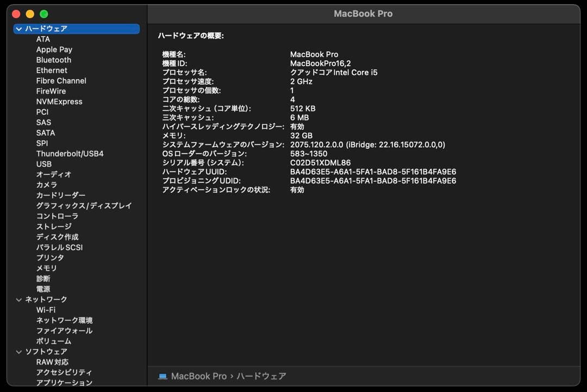The height and width of the screenshot is (392, 587).
Task: Click the firmware version 2075.120.2.0.0 value
Action: click(367, 145)
